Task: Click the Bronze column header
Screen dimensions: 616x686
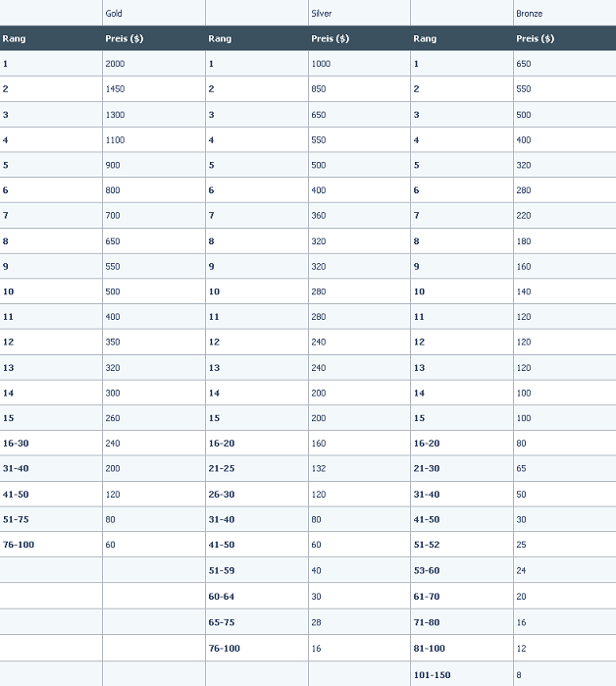Action: click(529, 14)
